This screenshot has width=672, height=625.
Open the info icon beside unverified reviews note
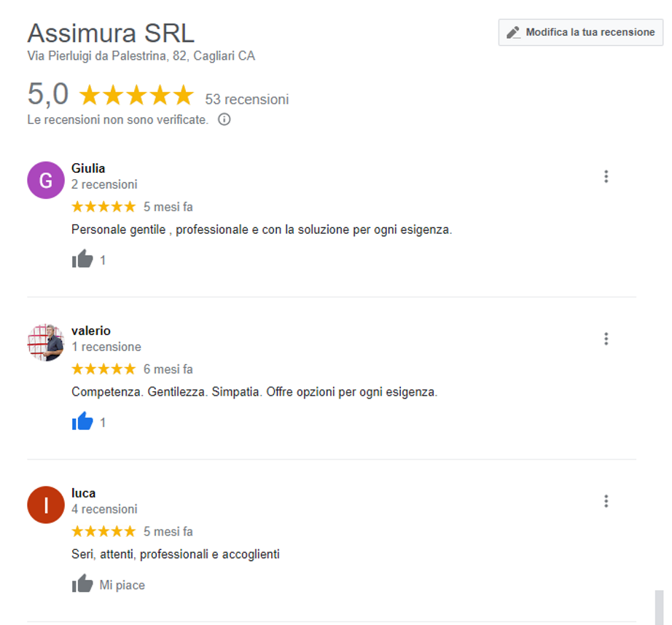pos(224,119)
